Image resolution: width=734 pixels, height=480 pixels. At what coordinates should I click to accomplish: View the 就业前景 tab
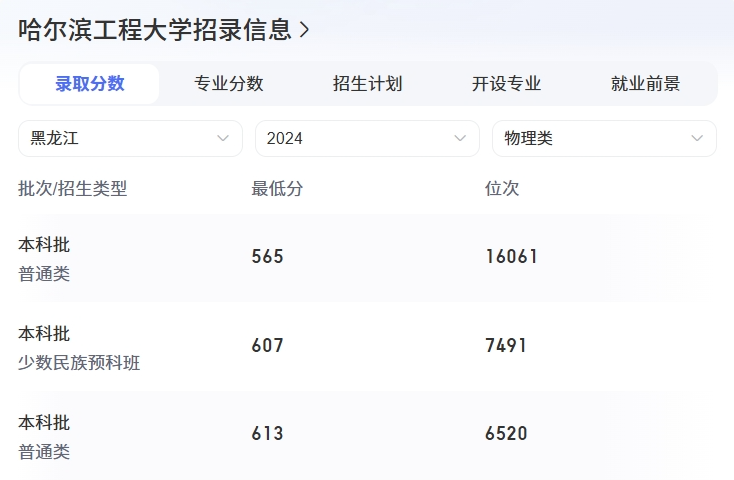[x=646, y=84]
